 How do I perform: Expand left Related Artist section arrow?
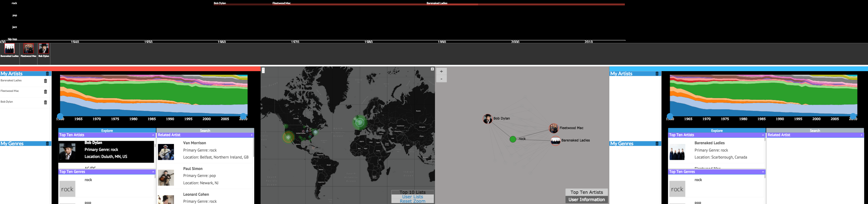pyautogui.click(x=252, y=135)
